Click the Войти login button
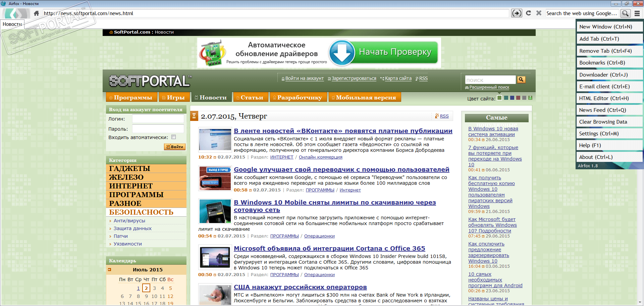Image resolution: width=644 pixels, height=306 pixels. pos(175,147)
